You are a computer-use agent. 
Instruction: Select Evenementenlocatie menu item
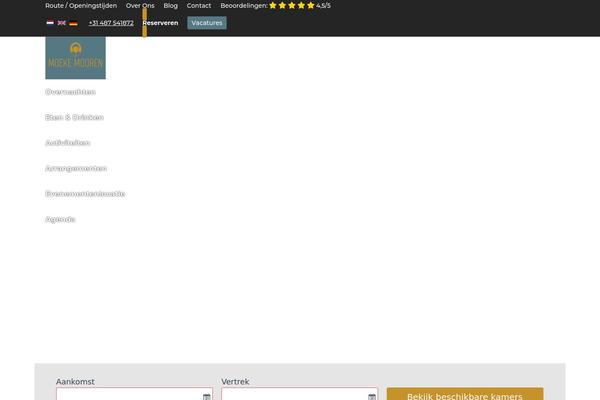pyautogui.click(x=85, y=194)
